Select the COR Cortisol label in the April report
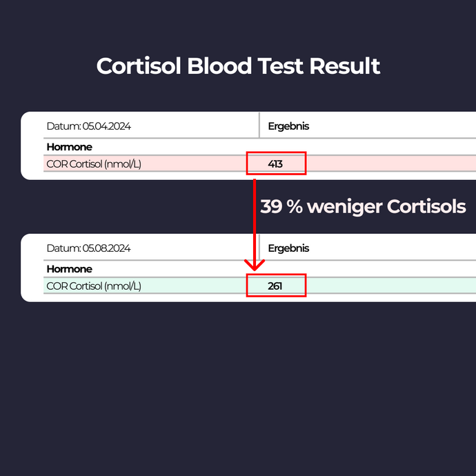The width and height of the screenshot is (476, 476). click(93, 164)
